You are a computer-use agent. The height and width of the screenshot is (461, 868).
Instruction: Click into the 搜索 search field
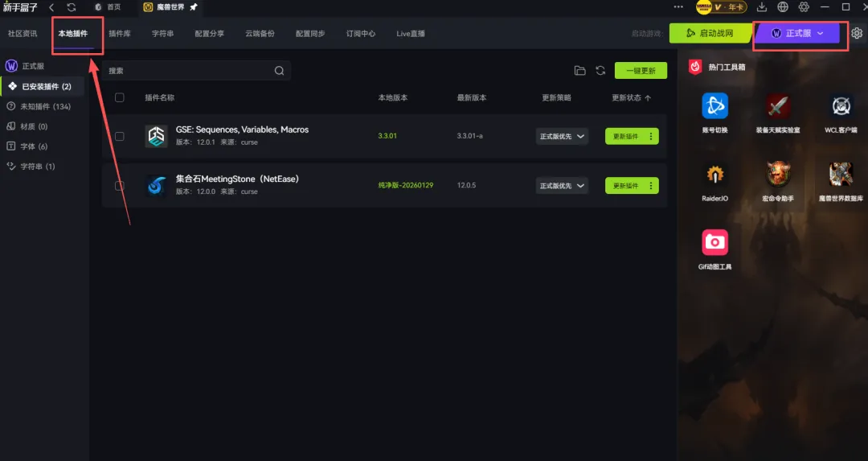[196, 70]
